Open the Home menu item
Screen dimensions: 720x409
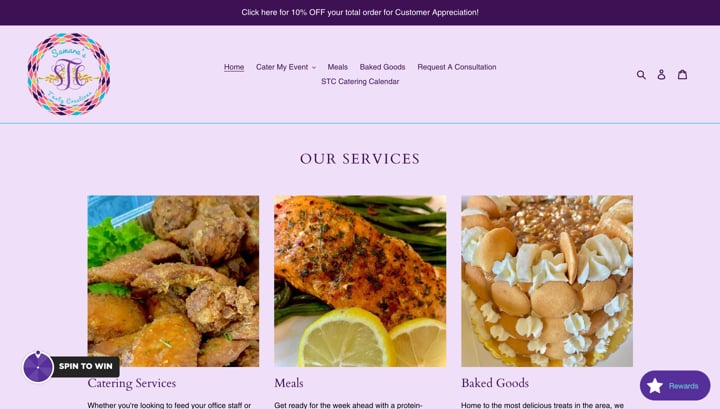(234, 67)
